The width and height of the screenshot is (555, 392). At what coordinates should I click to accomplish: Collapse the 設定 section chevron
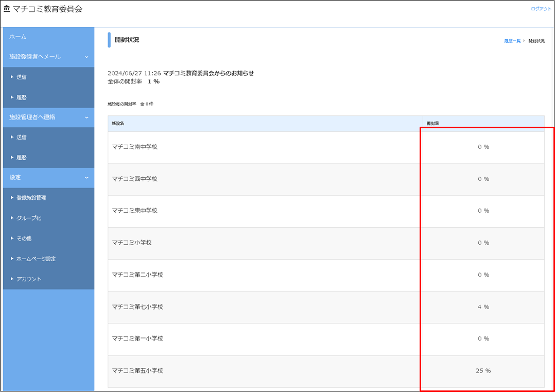click(86, 177)
